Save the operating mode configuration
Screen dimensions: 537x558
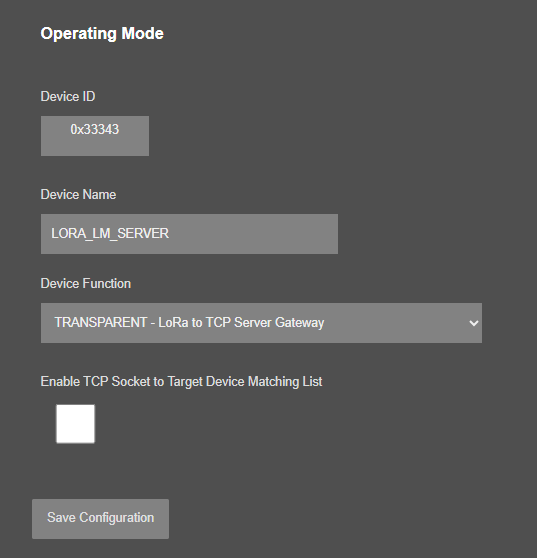click(x=100, y=518)
